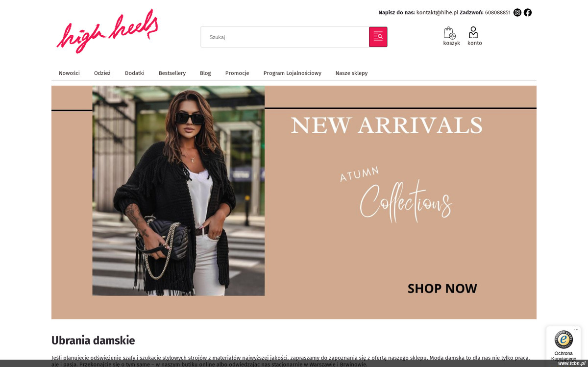Click the pink search button icon
Image resolution: width=588 pixels, height=367 pixels.
pos(378,37)
